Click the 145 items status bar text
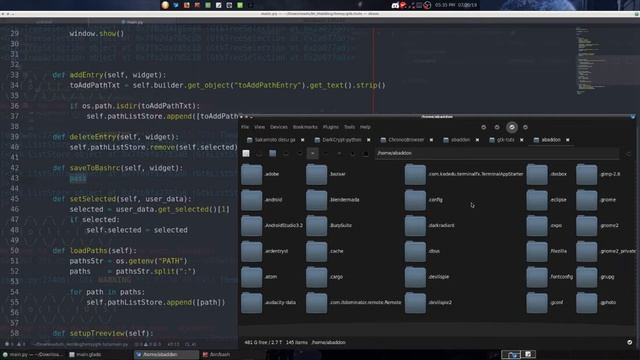Screen dimensions: 640x360 tap(297, 343)
